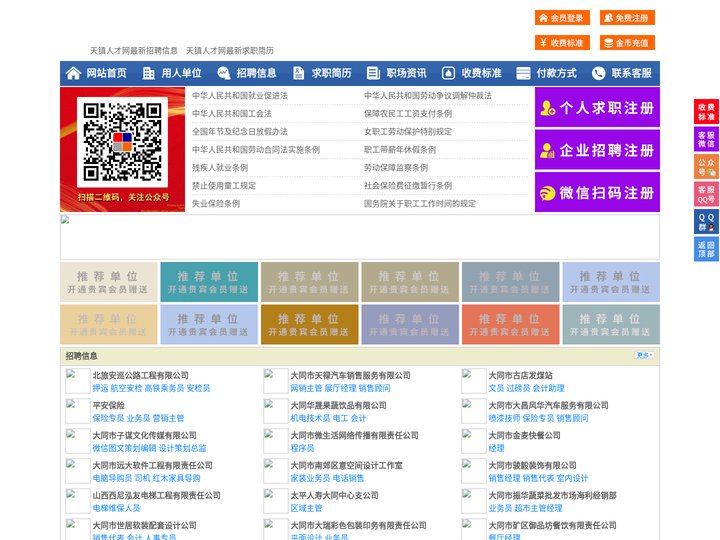Click the 金币充值 button
The width and height of the screenshot is (720, 540).
click(627, 43)
